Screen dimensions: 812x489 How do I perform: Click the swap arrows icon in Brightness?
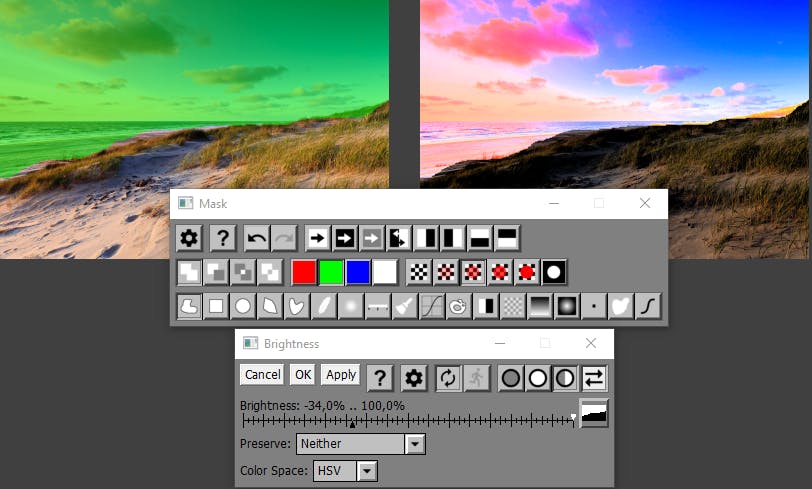click(x=594, y=378)
